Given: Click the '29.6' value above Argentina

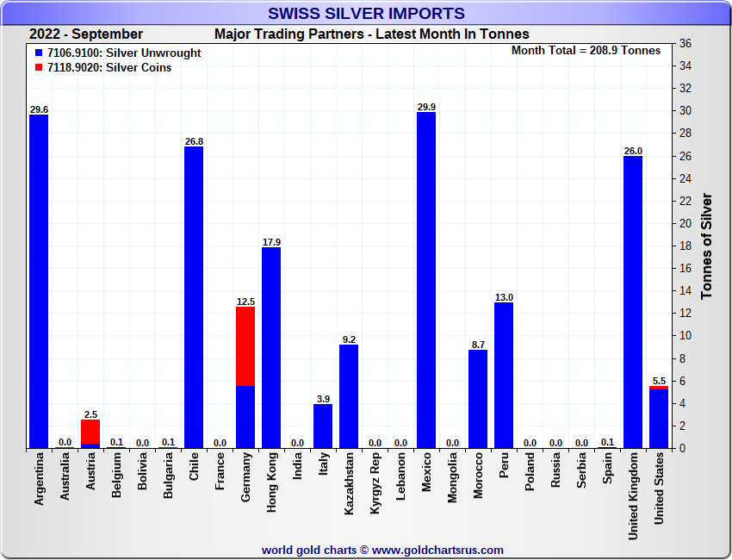Looking at the screenshot, I should point(39,109).
